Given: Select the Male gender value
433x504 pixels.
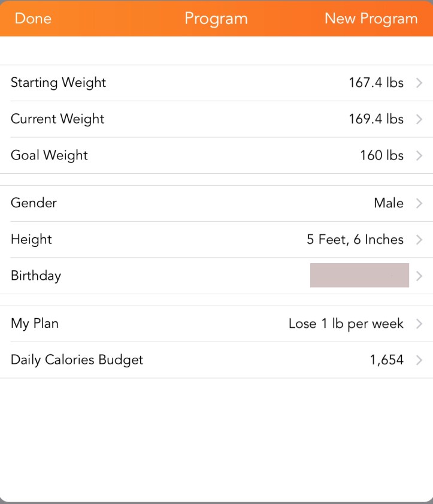Looking at the screenshot, I should point(389,203).
